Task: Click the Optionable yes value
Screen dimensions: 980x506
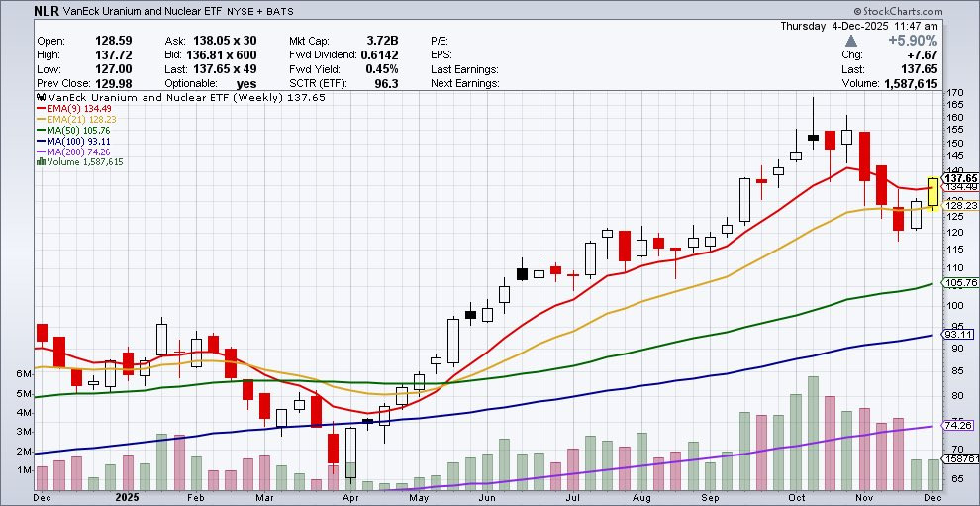Action: (x=246, y=83)
